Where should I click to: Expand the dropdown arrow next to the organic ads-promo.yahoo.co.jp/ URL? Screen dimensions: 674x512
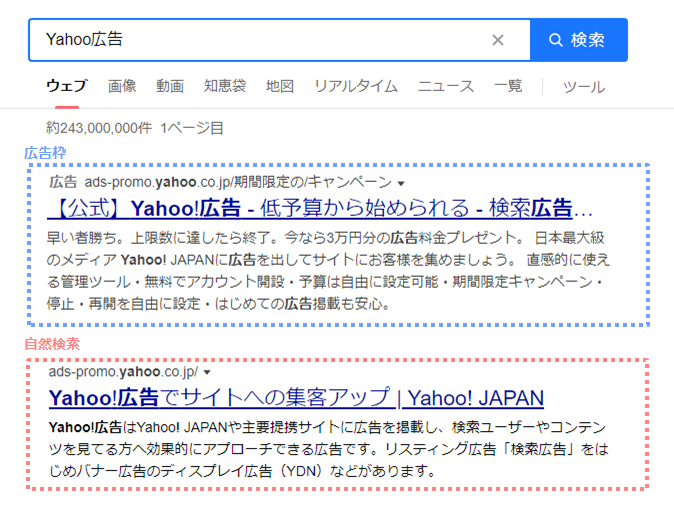tap(207, 372)
